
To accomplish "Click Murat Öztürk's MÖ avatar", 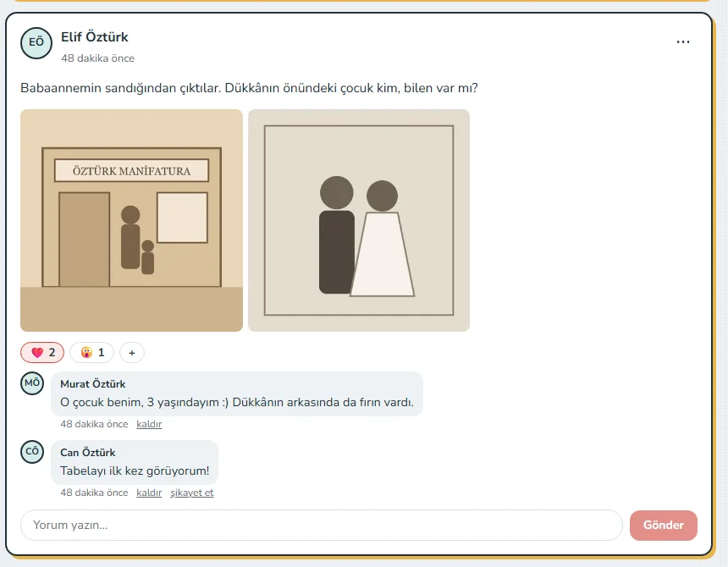I will 32,383.
